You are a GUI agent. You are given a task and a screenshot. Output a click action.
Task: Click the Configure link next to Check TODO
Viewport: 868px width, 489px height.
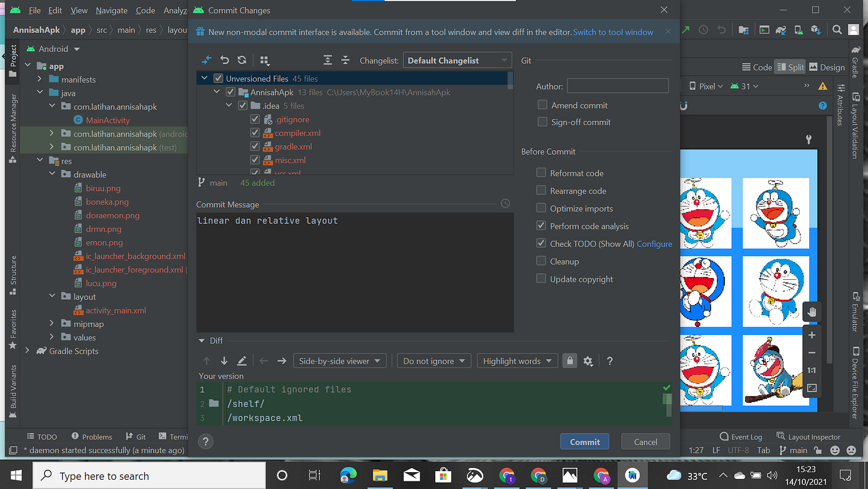point(654,244)
